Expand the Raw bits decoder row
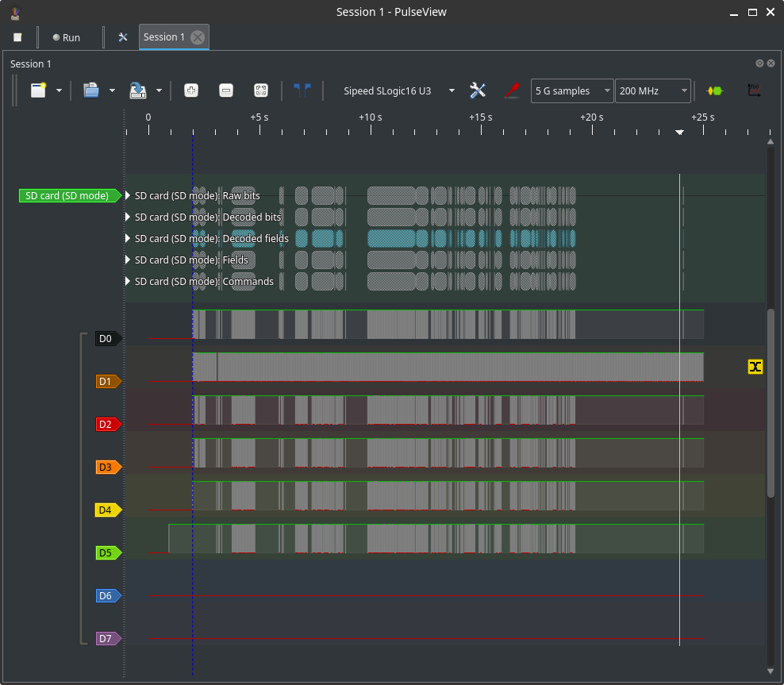This screenshot has height=685, width=784. (129, 195)
